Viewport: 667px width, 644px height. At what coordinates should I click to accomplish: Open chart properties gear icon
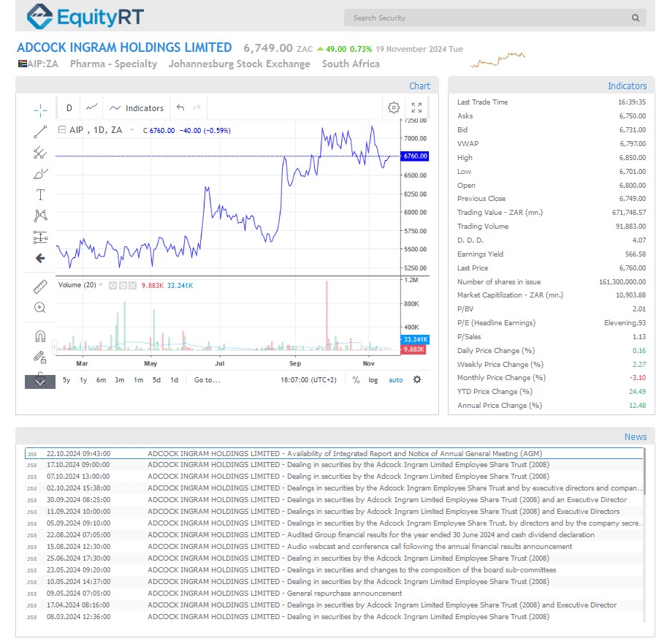coord(394,107)
